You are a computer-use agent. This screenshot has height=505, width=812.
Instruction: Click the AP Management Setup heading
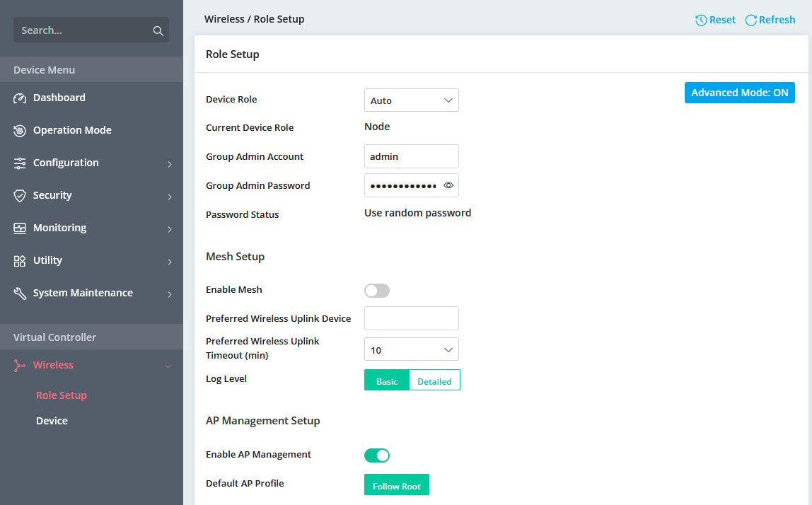pos(262,421)
